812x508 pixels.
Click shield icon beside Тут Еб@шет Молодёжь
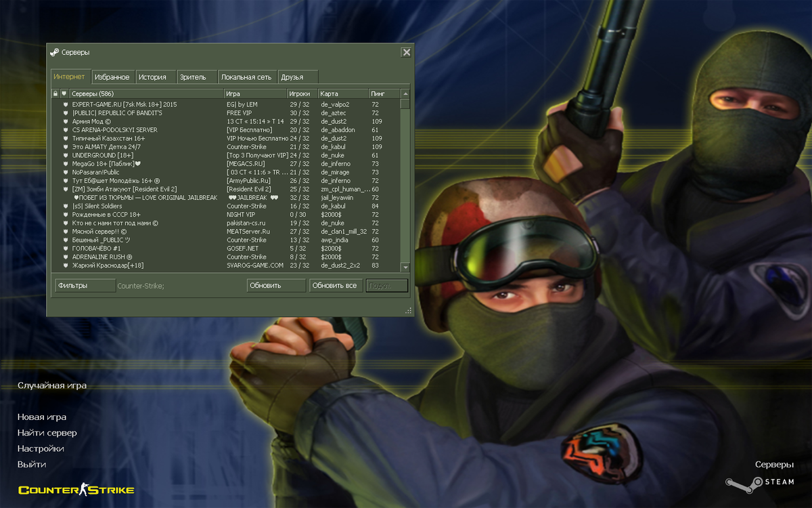click(x=66, y=181)
